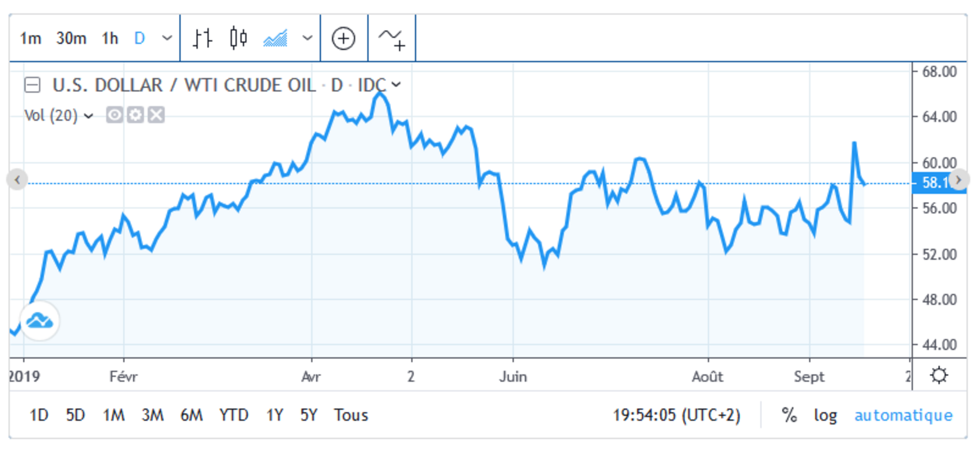Expand the chart style dropdown arrow
This screenshot has height=450, width=980.
point(307,38)
